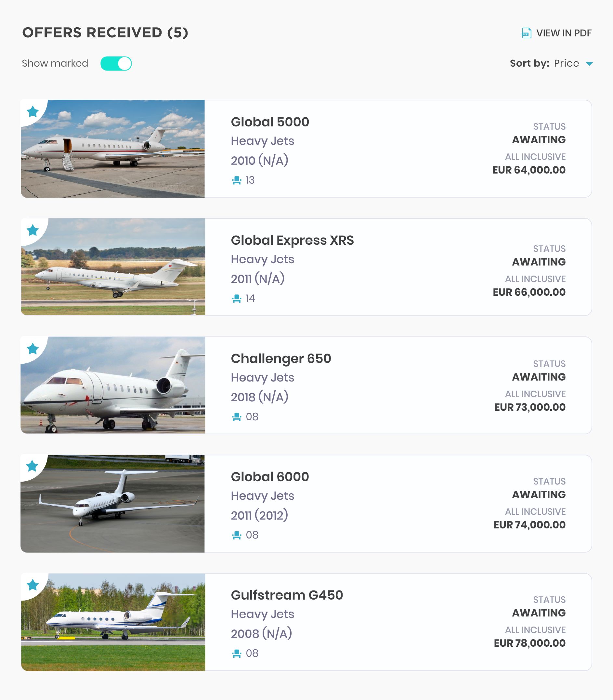The image size is (613, 700).
Task: Open the Global Express XRS offer title
Action: coord(292,240)
